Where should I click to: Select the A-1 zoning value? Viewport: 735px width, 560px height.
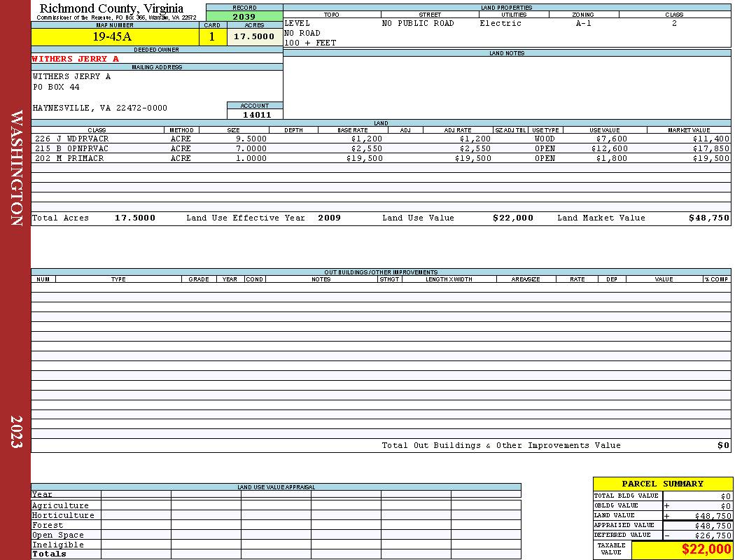pyautogui.click(x=584, y=23)
